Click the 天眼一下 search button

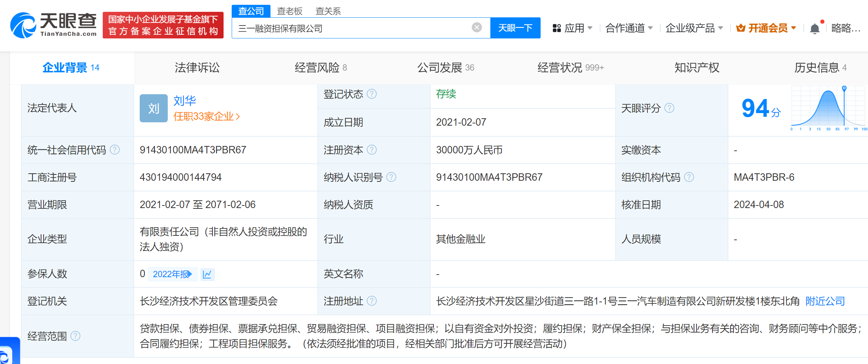[515, 28]
